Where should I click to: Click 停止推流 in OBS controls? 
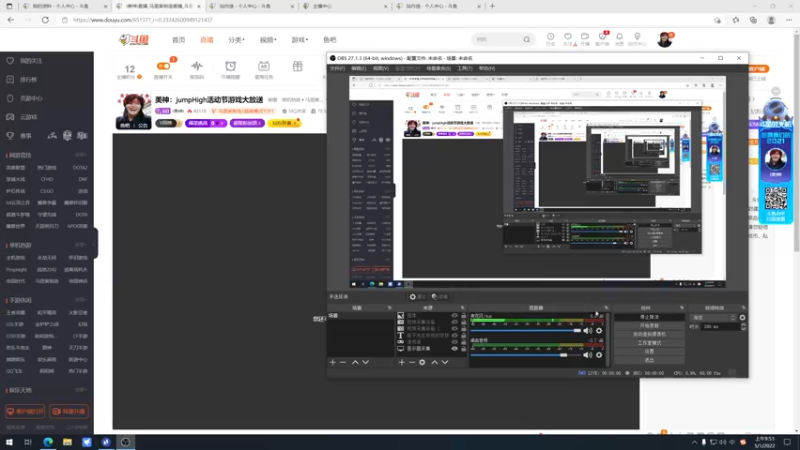tap(649, 317)
